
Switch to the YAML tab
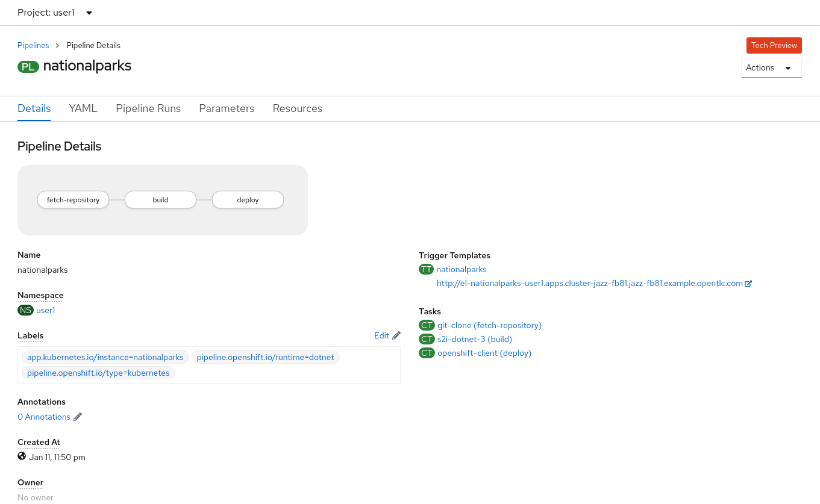pyautogui.click(x=83, y=108)
